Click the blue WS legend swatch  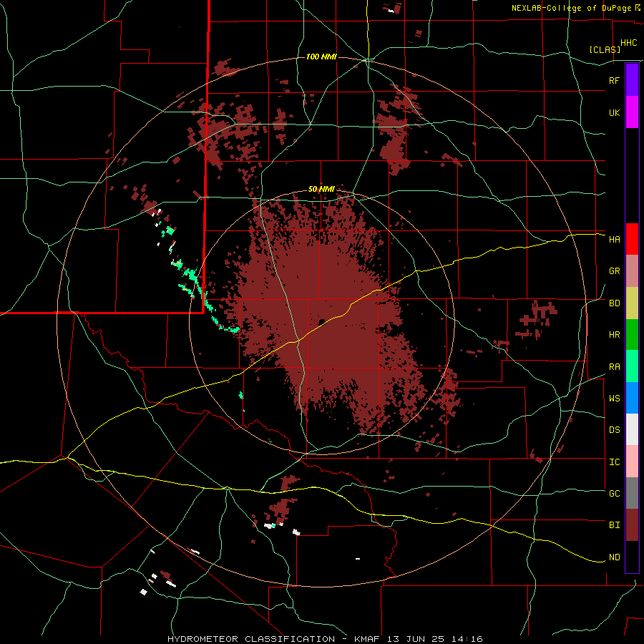click(x=632, y=398)
